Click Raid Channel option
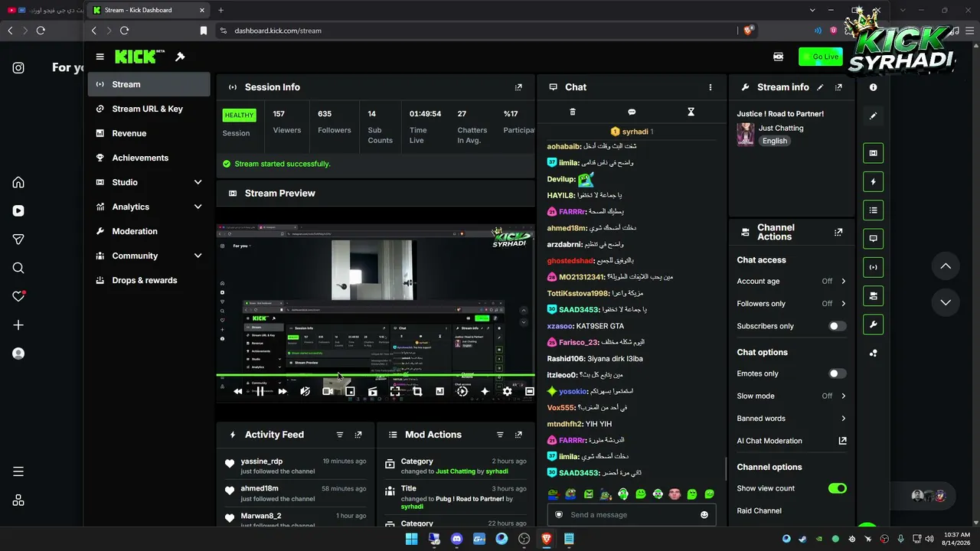 pyautogui.click(x=759, y=510)
